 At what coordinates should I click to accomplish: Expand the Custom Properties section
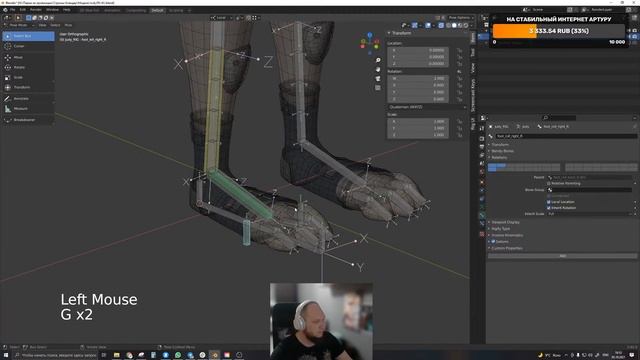(x=507, y=248)
